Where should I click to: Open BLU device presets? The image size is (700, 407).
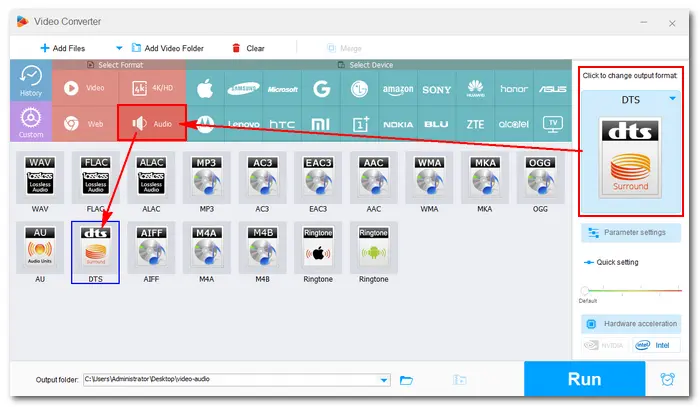click(437, 124)
